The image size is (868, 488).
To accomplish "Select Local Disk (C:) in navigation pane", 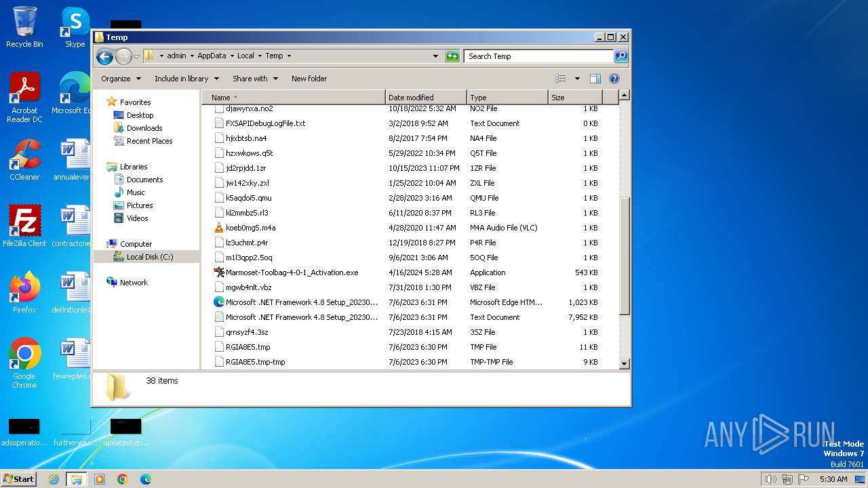I will pos(146,257).
